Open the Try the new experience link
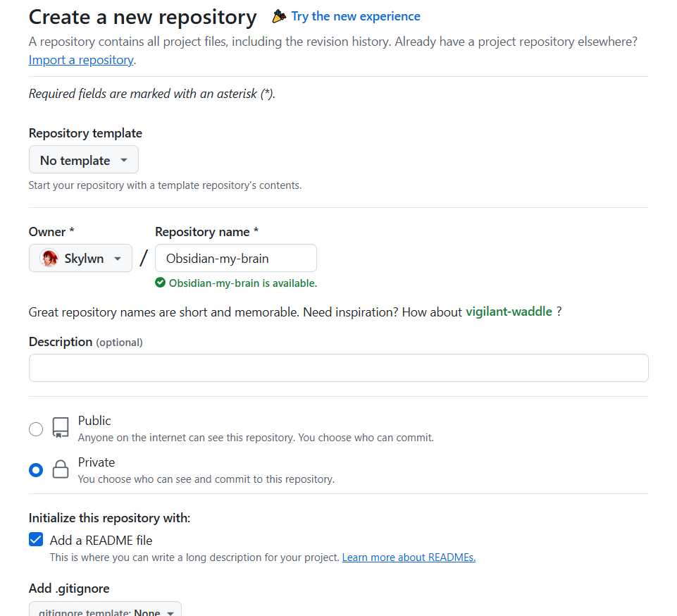The width and height of the screenshot is (677, 616). [x=356, y=16]
